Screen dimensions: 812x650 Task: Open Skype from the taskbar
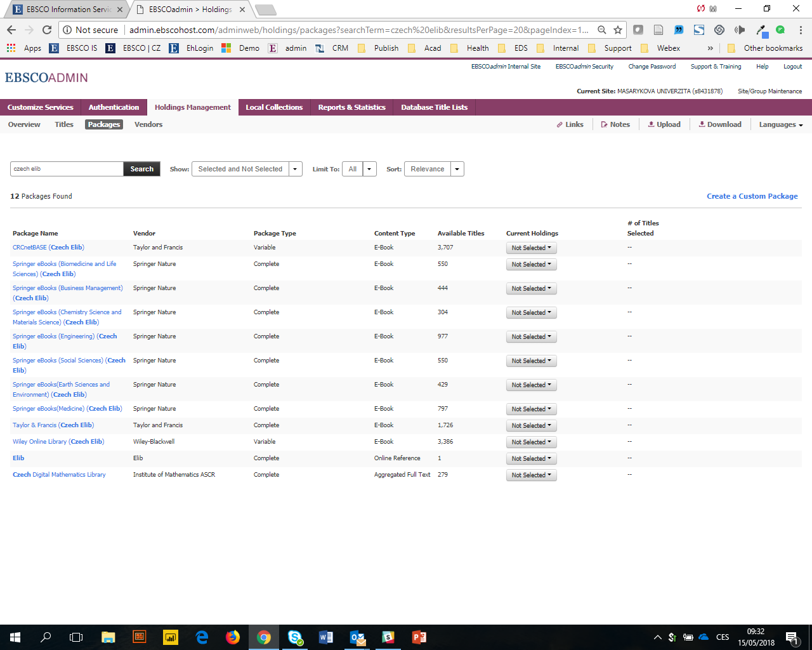click(295, 637)
